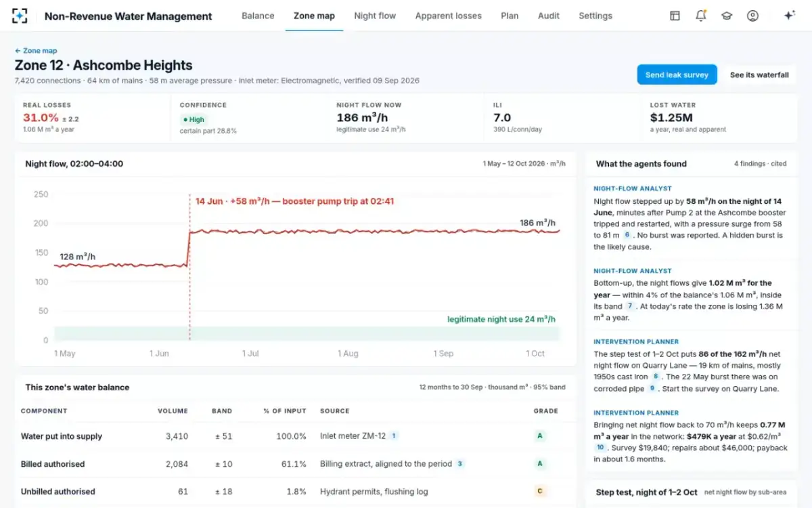Image resolution: width=812 pixels, height=508 pixels.
Task: Open the notifications bell
Action: coord(700,16)
